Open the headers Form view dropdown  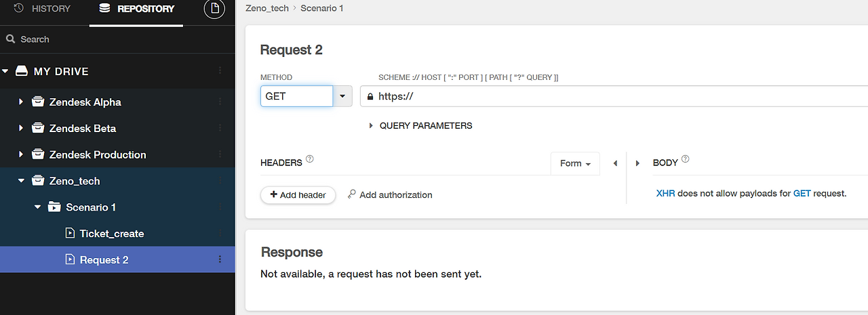(575, 163)
